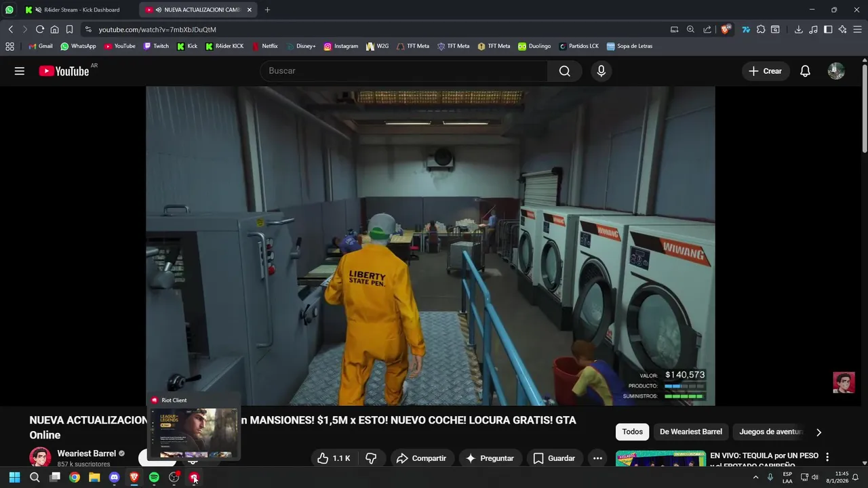Go to browser home page
This screenshot has width=868, height=488.
[x=54, y=29]
